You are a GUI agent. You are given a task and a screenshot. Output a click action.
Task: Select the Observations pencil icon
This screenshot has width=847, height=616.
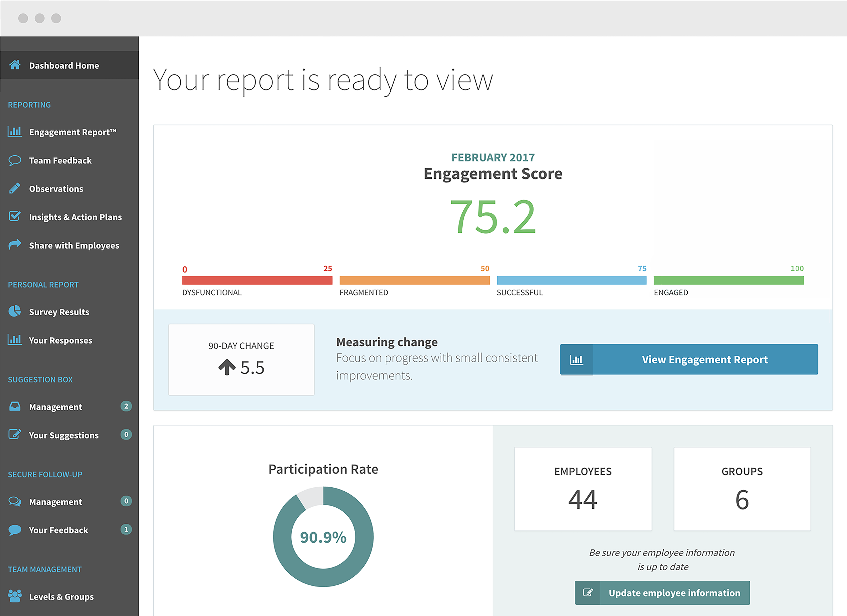pyautogui.click(x=15, y=188)
